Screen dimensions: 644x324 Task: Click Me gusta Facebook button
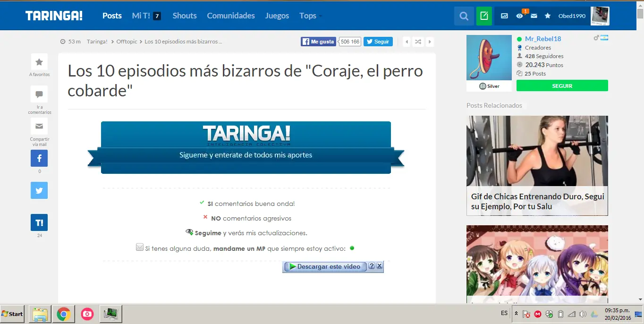point(318,42)
